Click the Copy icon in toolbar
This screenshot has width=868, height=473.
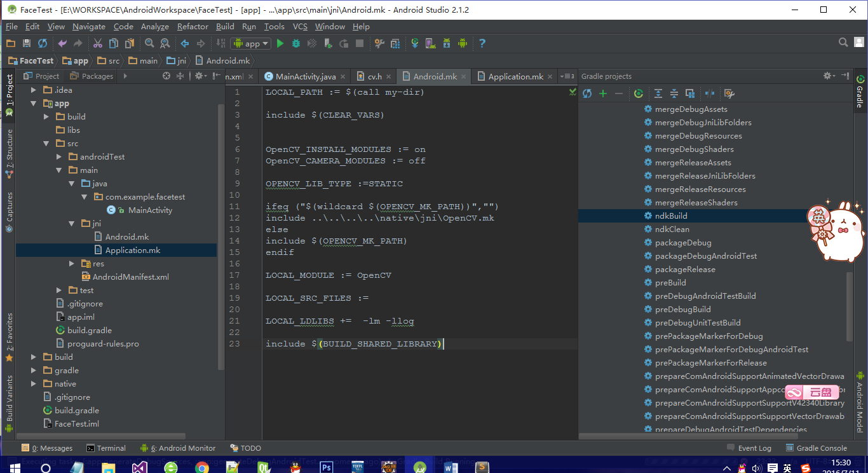point(114,43)
